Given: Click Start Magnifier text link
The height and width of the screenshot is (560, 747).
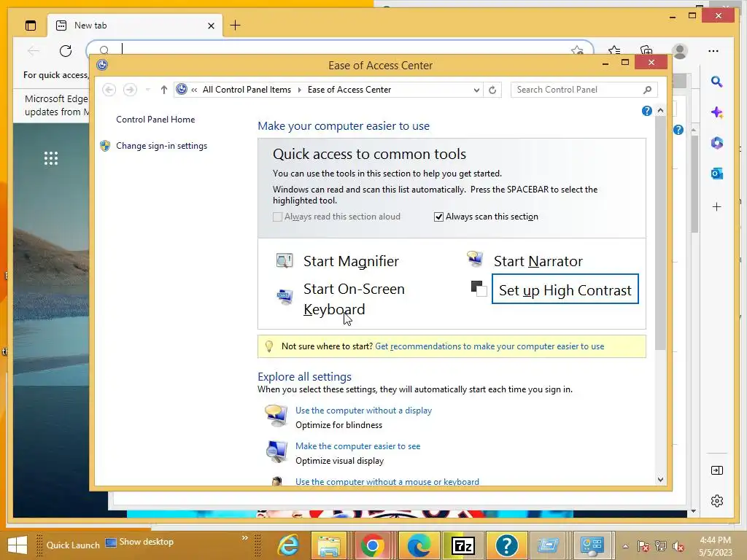Looking at the screenshot, I should coord(351,261).
